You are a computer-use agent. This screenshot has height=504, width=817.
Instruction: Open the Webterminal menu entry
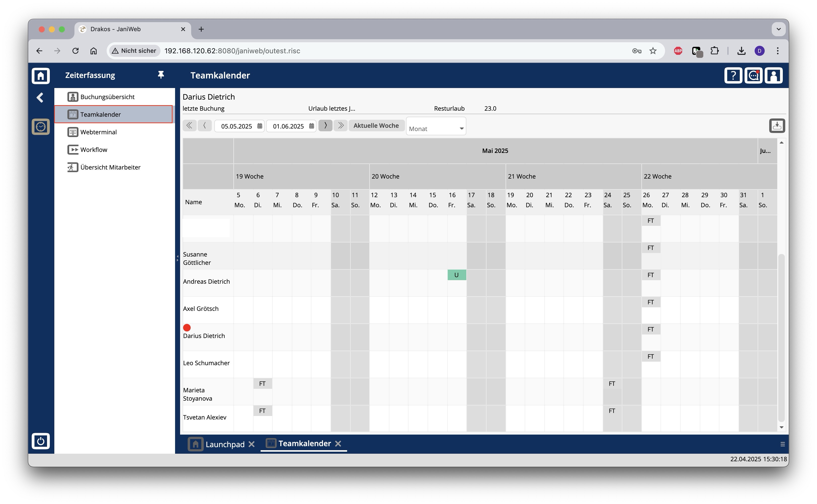99,132
